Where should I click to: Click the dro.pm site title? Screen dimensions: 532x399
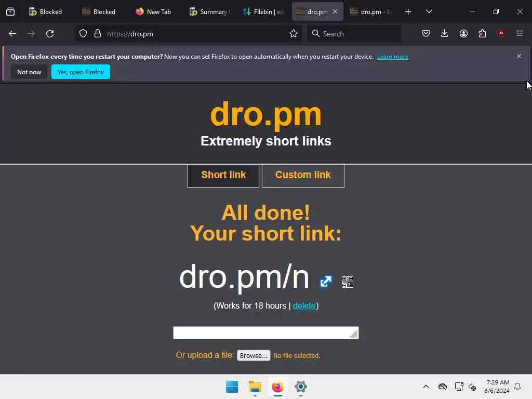266,115
